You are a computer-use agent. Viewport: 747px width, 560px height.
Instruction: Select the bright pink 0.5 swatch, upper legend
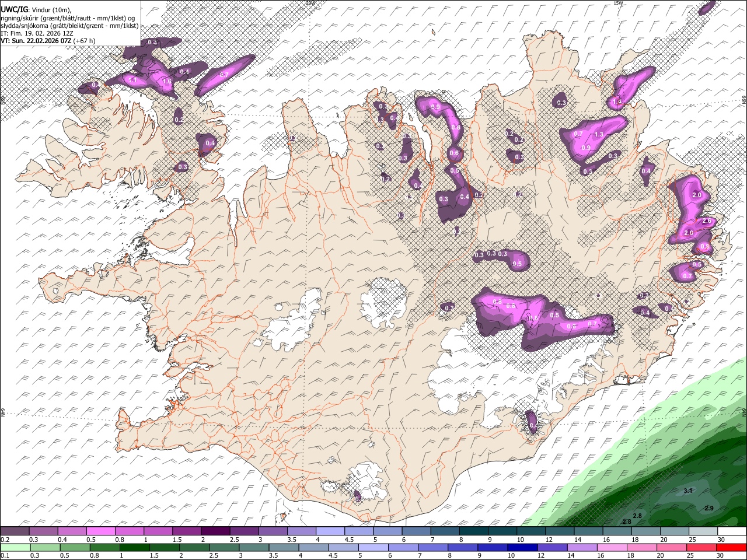click(101, 531)
